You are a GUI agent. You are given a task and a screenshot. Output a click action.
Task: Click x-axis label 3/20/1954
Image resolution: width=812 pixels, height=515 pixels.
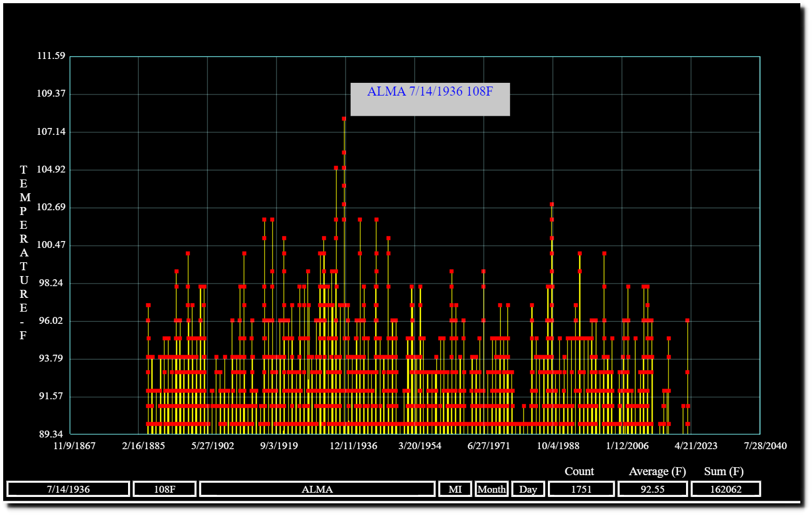point(420,446)
